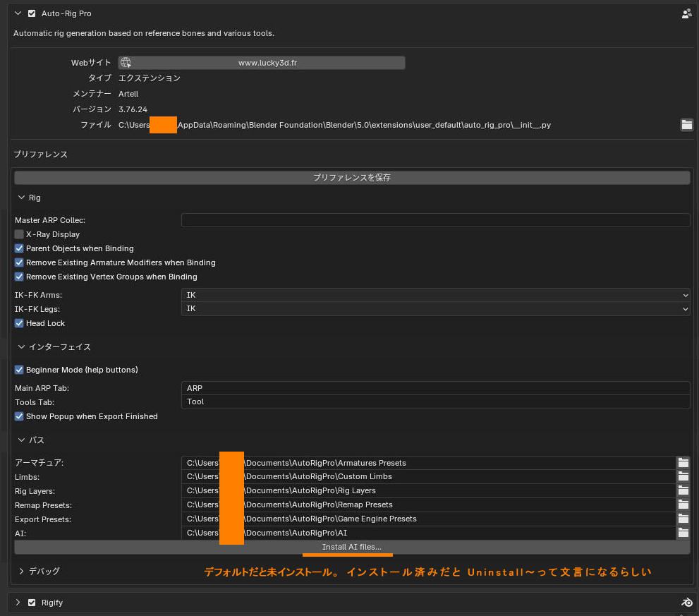This screenshot has height=616, width=699.
Task: Click the Blender logo icon on Rigify row
Action: tap(686, 603)
